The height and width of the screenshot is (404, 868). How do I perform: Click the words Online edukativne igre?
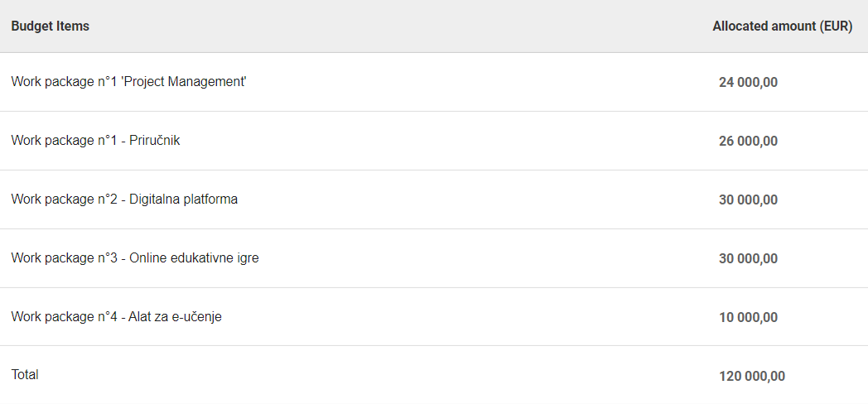pyautogui.click(x=194, y=258)
